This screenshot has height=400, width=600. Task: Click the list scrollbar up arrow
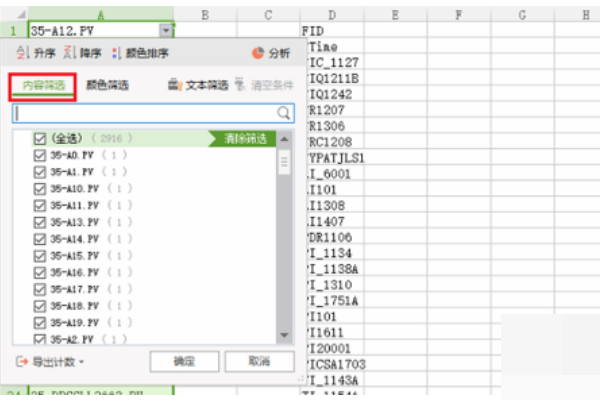click(x=284, y=139)
